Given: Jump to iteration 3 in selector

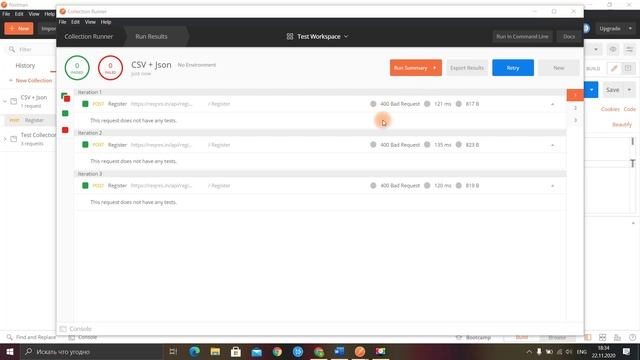Looking at the screenshot, I should pos(575,120).
